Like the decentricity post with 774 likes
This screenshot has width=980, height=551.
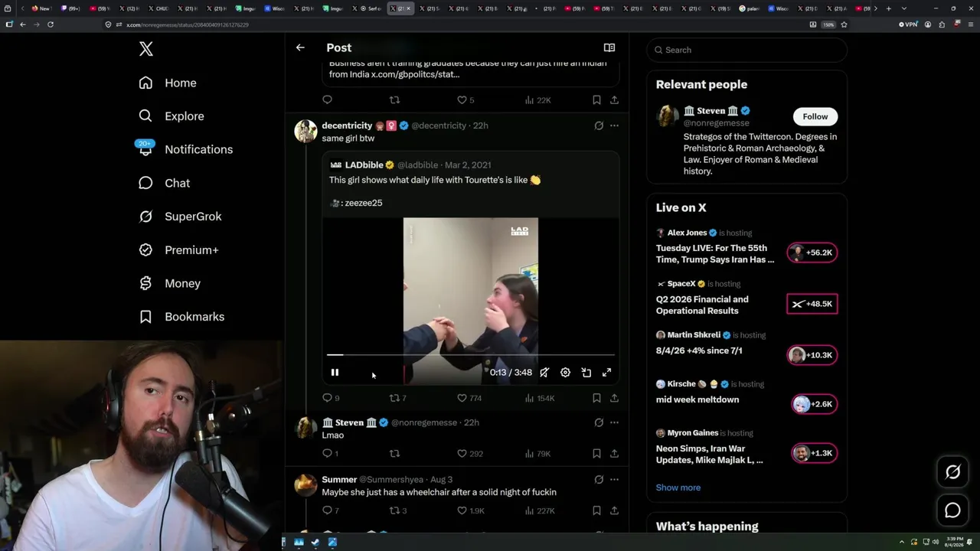point(469,398)
